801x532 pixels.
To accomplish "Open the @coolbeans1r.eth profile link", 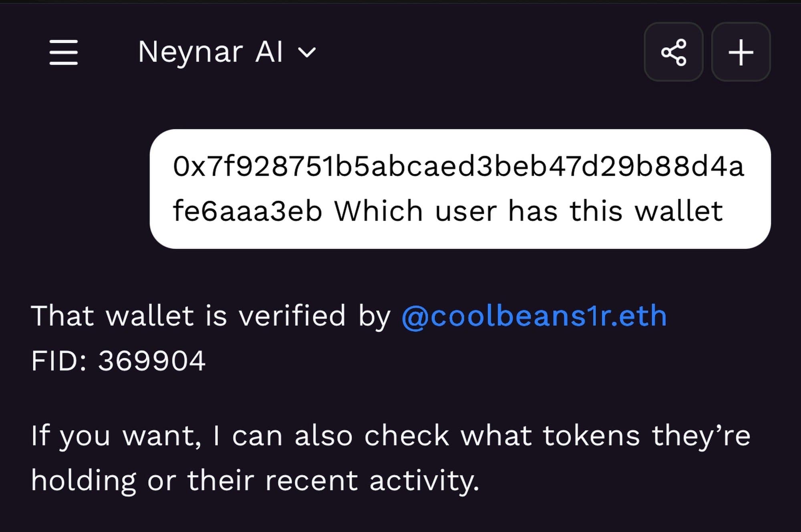I will pos(534,316).
